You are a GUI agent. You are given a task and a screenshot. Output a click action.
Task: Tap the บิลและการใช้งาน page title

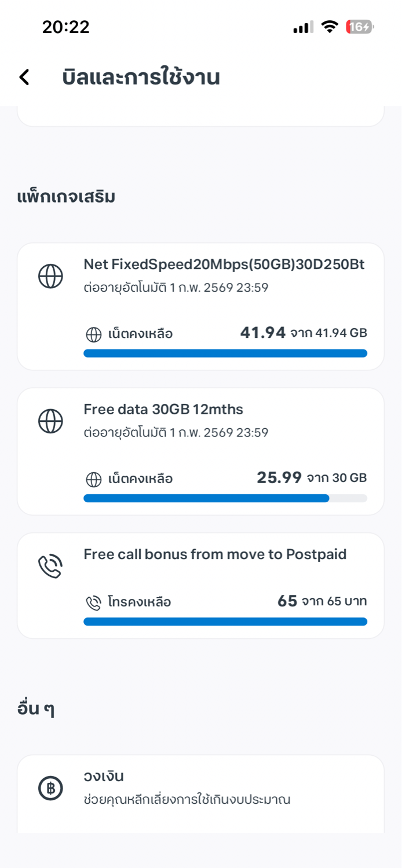tap(141, 77)
